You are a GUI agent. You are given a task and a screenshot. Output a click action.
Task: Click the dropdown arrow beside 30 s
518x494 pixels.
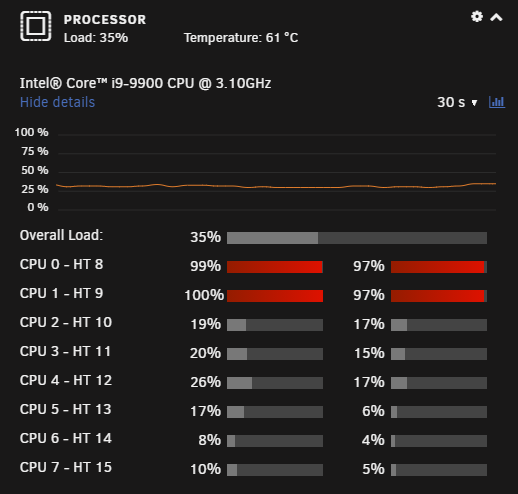[x=474, y=103]
